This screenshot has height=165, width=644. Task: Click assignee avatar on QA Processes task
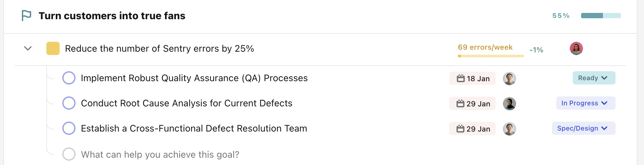click(509, 79)
